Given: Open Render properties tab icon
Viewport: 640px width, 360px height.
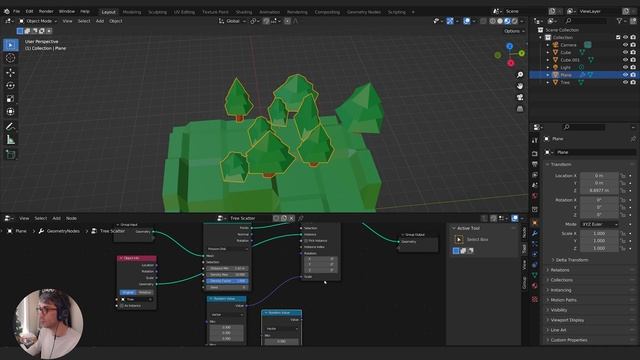Looking at the screenshot, I should pyautogui.click(x=535, y=153).
